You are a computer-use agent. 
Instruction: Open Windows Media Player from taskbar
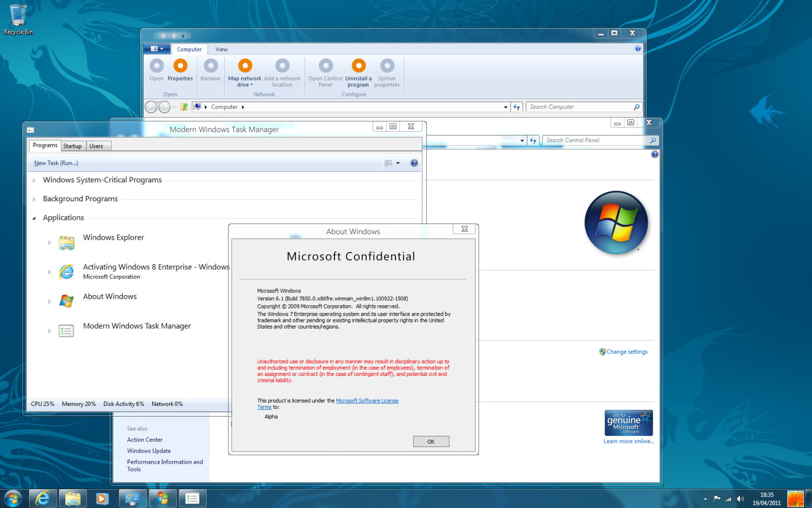pos(101,498)
